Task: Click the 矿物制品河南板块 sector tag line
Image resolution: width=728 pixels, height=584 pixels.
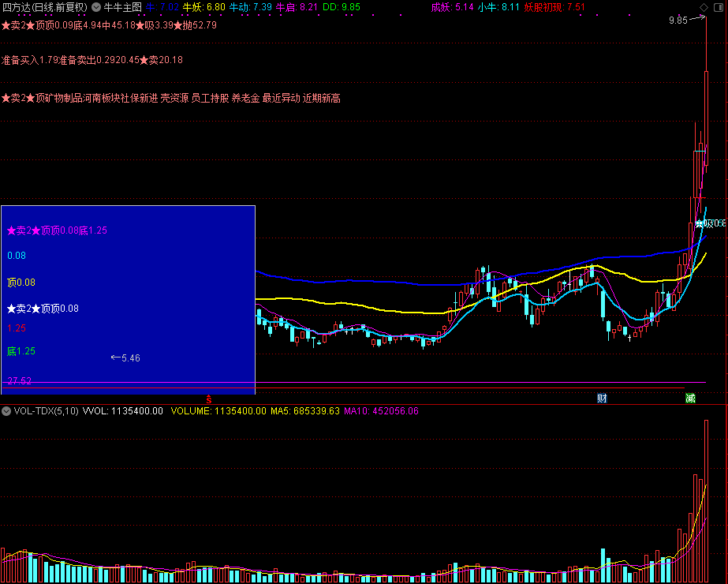Action: click(171, 98)
